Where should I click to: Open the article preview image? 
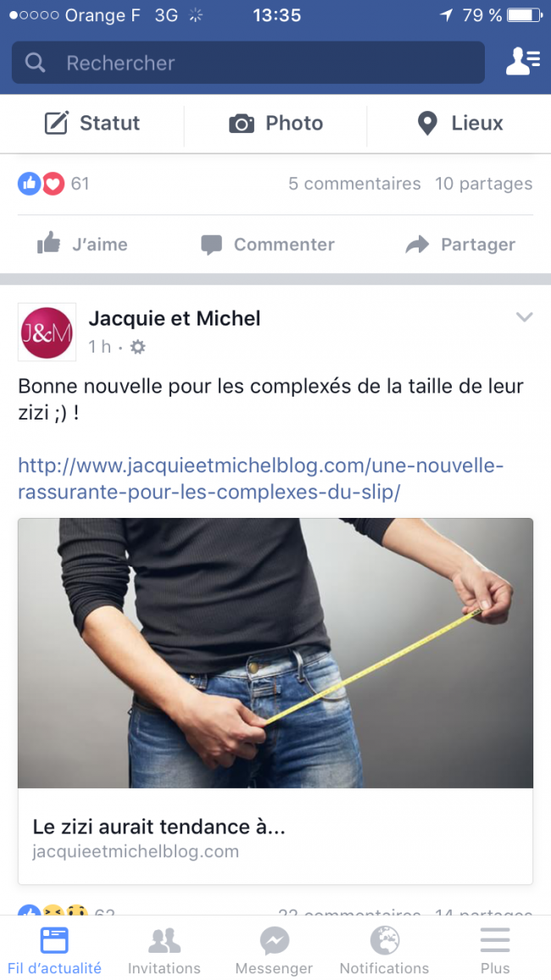point(275,653)
